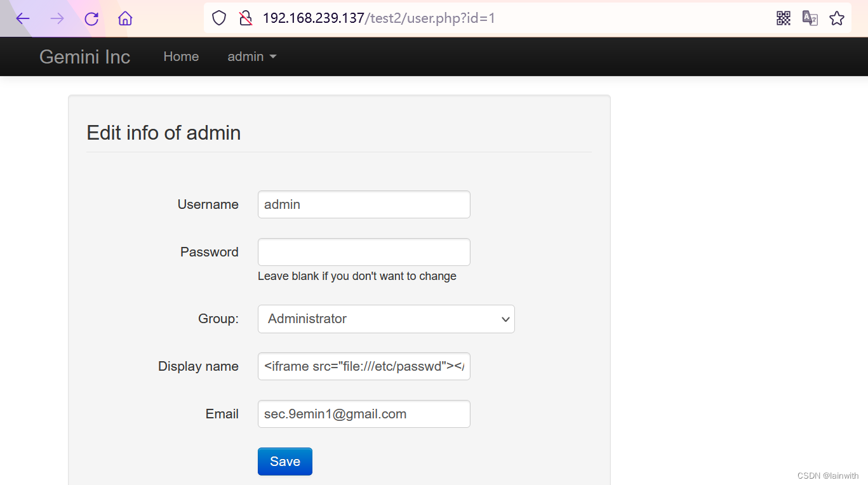Click the 'Display name' label
The image size is (868, 485).
tap(198, 366)
